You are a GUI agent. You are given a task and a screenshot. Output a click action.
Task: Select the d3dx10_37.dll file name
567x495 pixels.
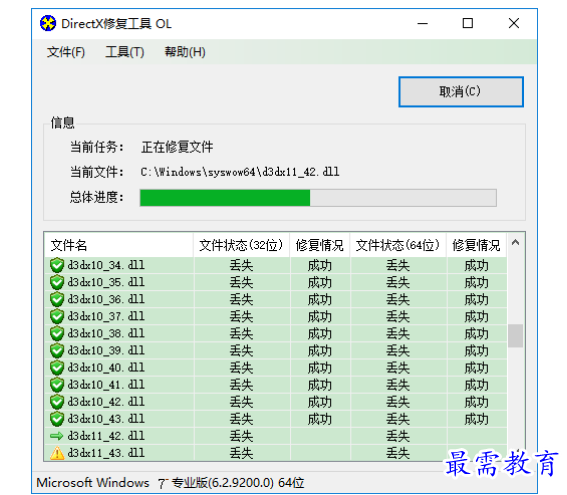tap(106, 316)
